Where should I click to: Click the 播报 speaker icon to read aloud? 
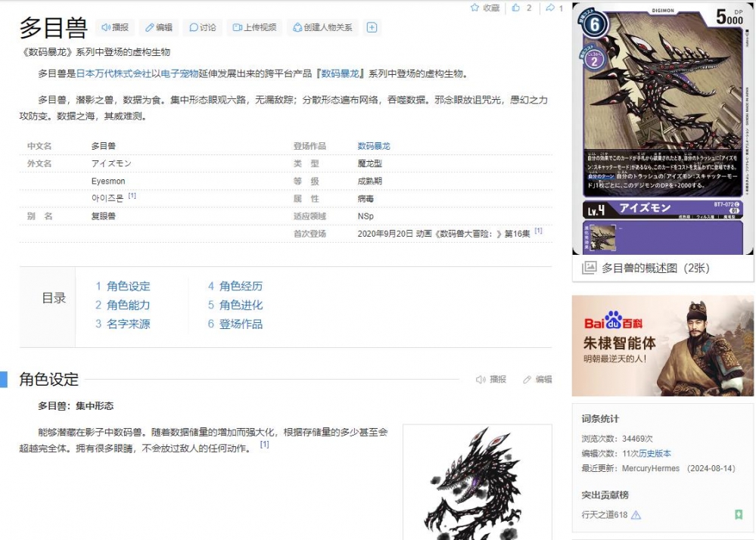tap(107, 27)
